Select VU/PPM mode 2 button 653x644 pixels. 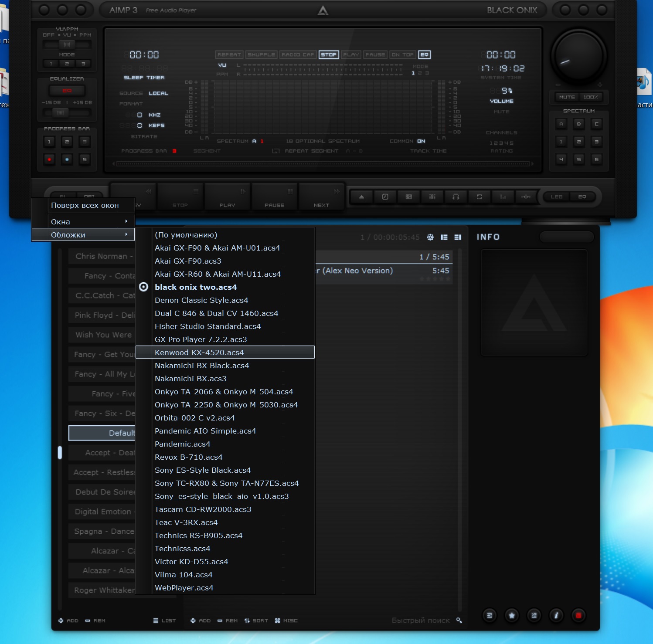coord(67,64)
